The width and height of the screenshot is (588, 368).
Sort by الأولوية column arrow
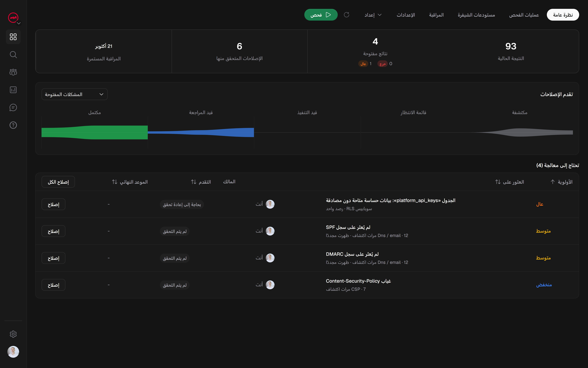pos(552,182)
